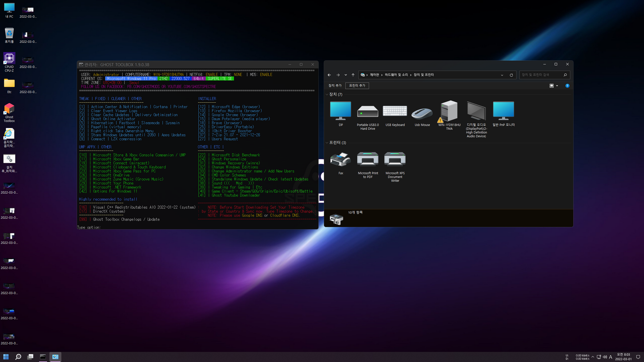Screen dimensions: 644x362
Task: Click the Back arrow in Devices window
Action: tap(329, 75)
